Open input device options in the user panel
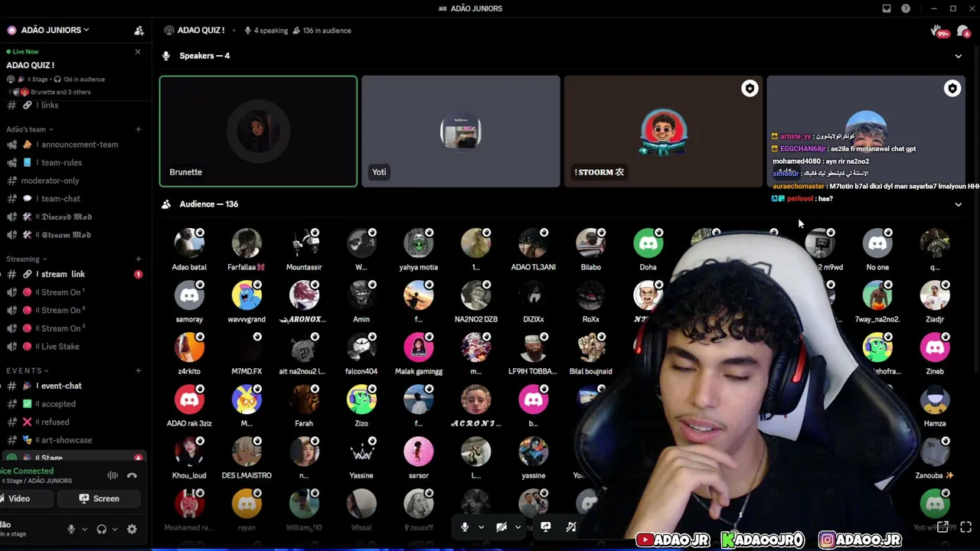This screenshot has width=980, height=551. [84, 529]
